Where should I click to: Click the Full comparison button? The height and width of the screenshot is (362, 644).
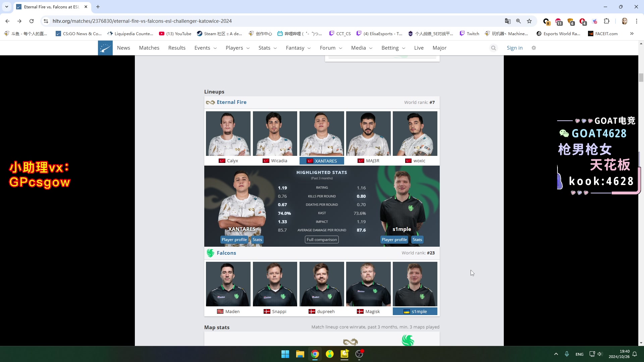(x=322, y=240)
